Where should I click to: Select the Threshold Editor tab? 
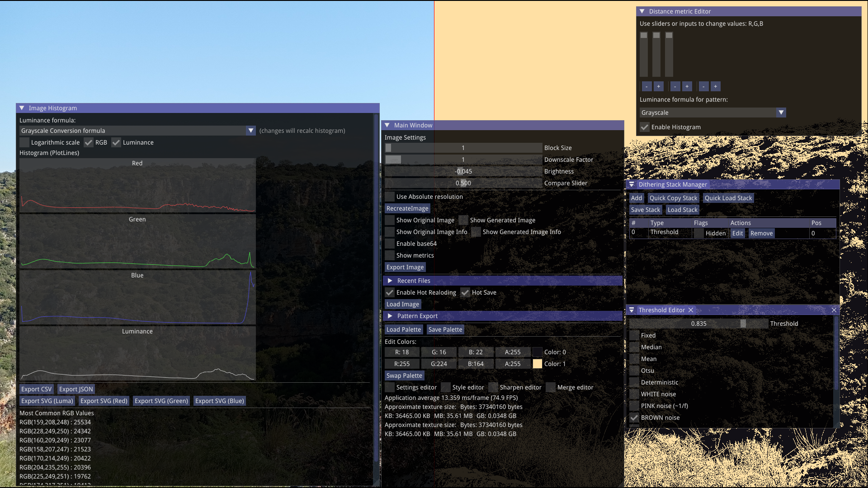[x=661, y=310]
